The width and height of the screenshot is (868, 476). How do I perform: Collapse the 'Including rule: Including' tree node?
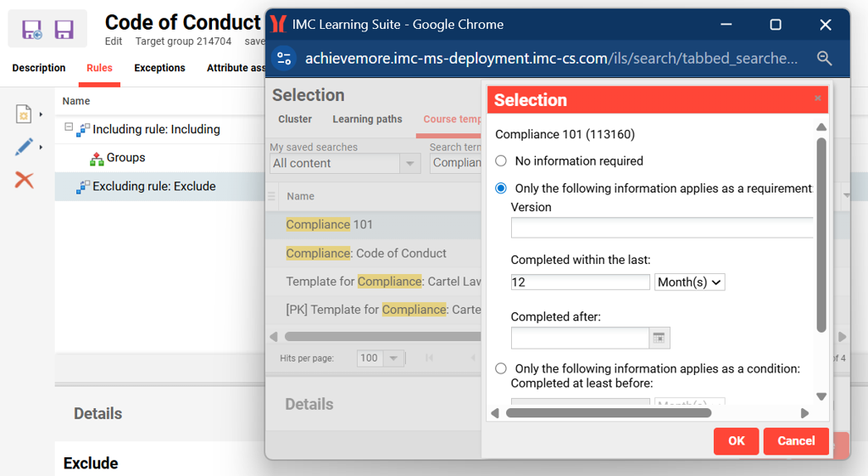click(x=69, y=128)
